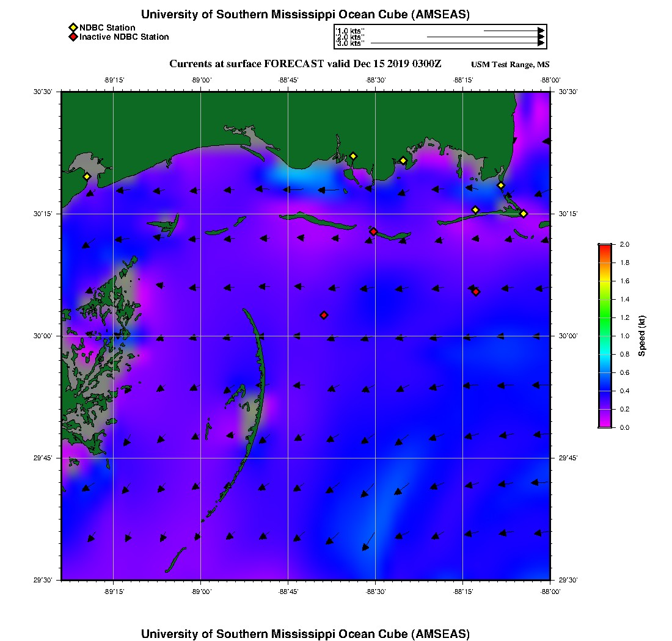Screen dimensions: 672x641
Task: Click the bottom axis label -88'00'
Action: point(550,592)
